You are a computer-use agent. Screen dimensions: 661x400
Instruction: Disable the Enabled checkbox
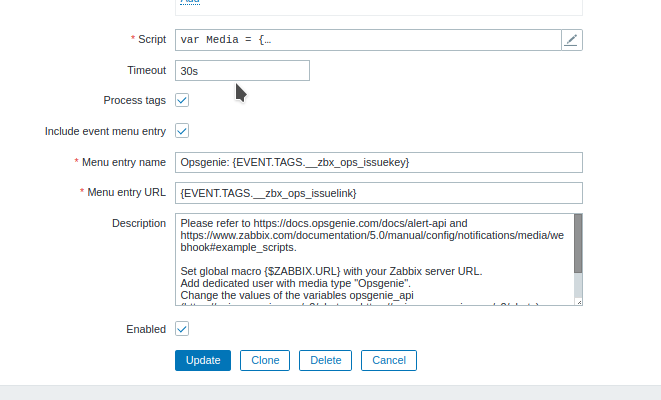182,329
